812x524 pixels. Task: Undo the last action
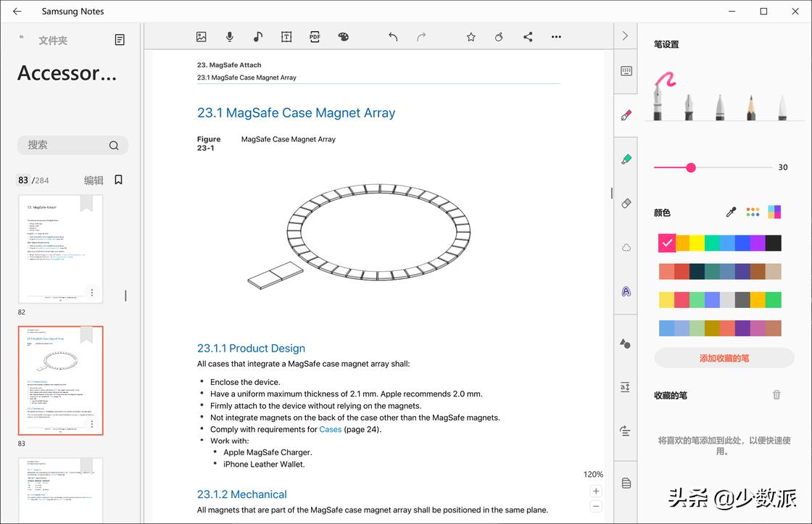coord(393,37)
